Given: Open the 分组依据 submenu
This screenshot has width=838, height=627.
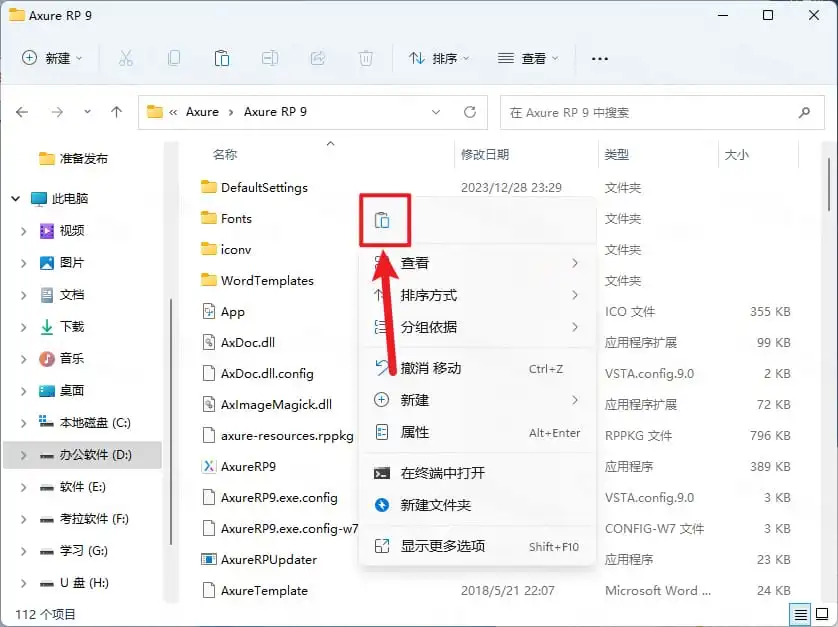Looking at the screenshot, I should (x=477, y=327).
